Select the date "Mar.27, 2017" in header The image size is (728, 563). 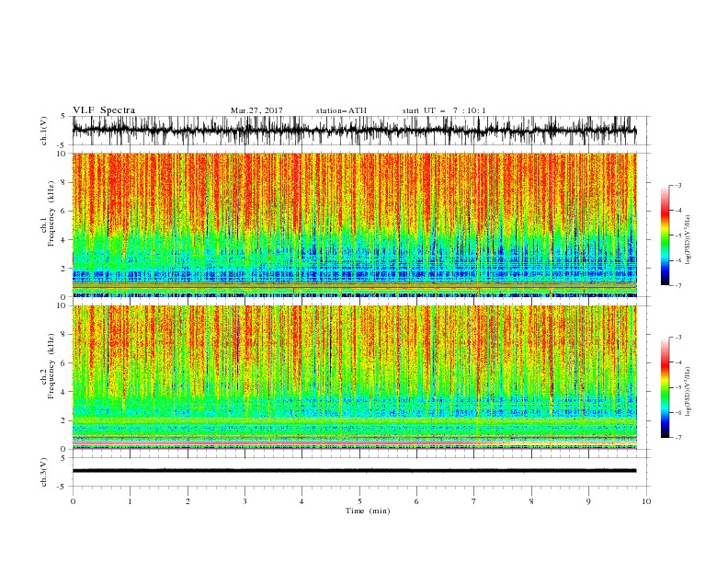256,110
